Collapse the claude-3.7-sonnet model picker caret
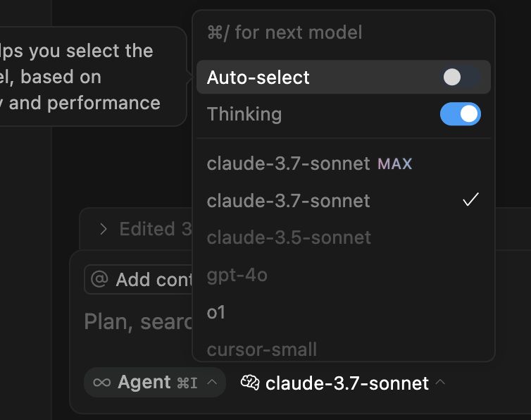This screenshot has height=420, width=531. coord(440,383)
